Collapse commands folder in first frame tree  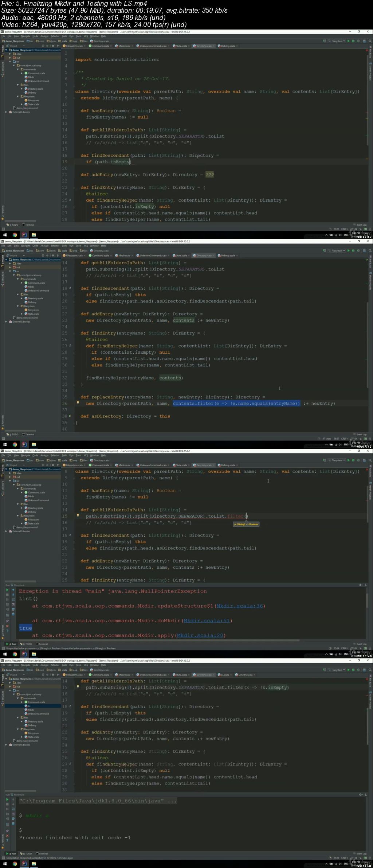(18, 69)
